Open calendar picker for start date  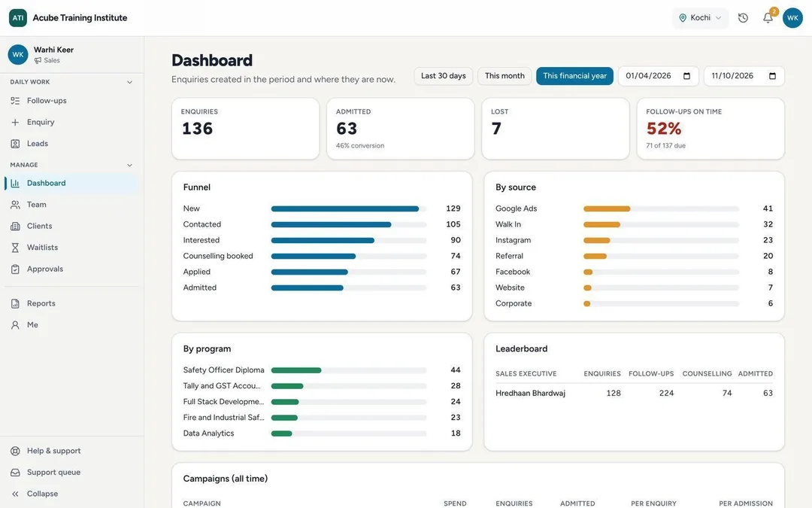coord(686,76)
